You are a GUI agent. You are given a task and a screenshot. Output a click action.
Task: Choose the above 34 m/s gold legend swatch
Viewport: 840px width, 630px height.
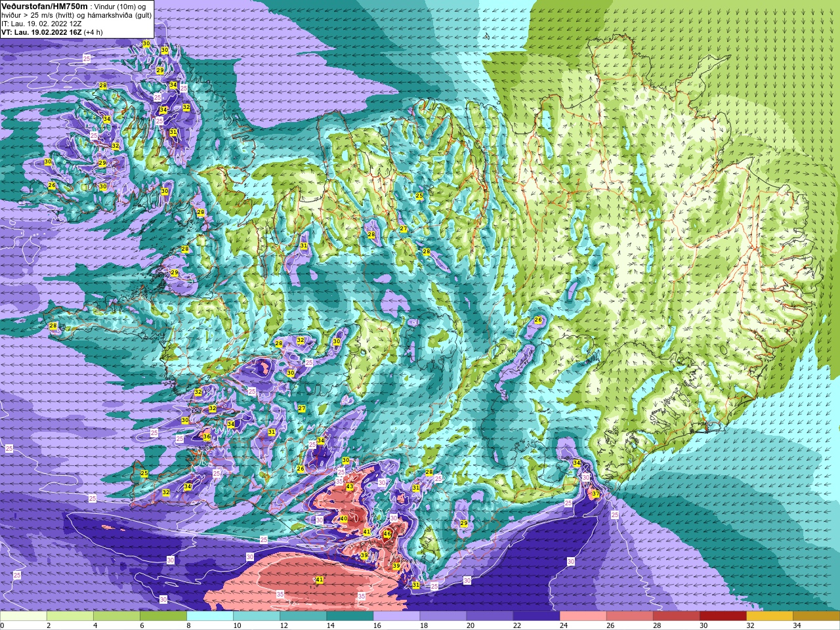(x=816, y=616)
